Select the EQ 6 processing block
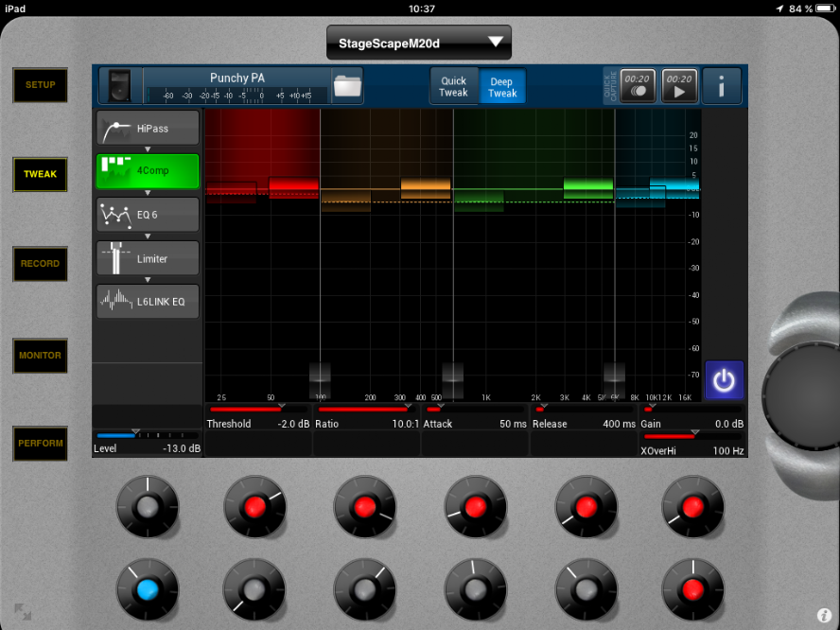 tap(148, 215)
